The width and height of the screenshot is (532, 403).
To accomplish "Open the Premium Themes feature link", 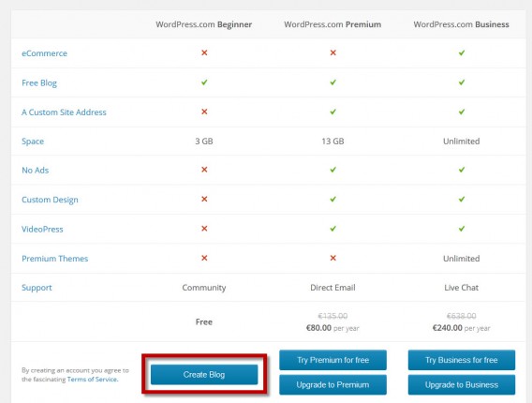I will 55,259.
